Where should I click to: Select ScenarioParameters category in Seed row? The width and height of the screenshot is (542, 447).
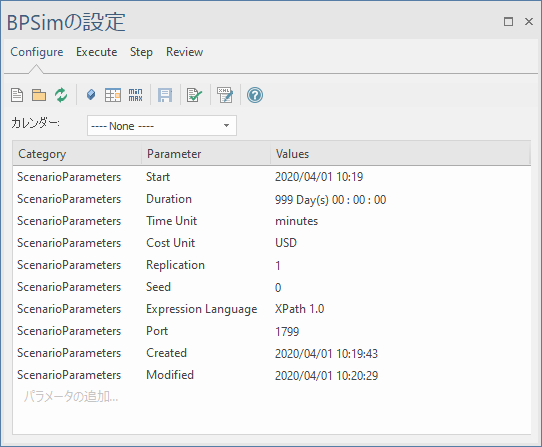[69, 287]
